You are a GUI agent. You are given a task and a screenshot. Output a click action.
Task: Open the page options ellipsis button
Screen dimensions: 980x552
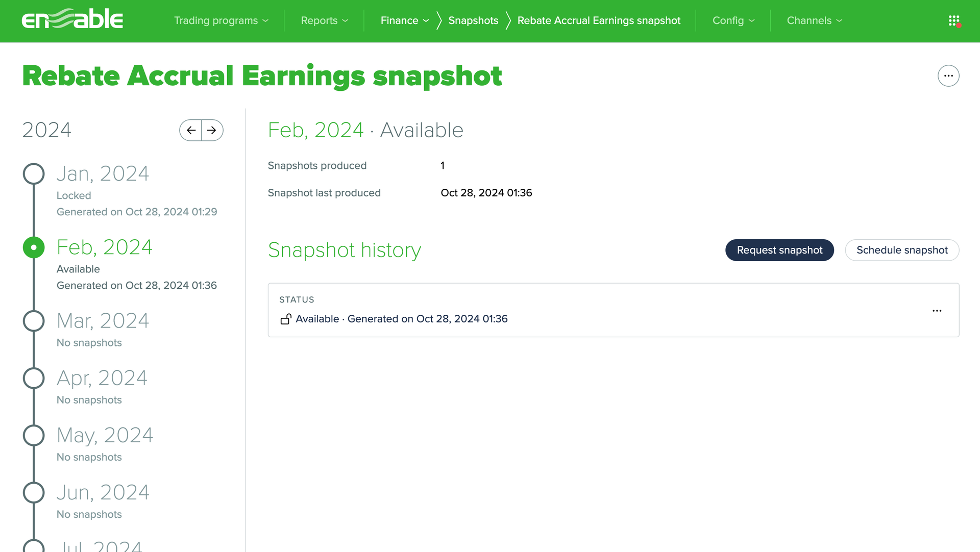tap(948, 76)
